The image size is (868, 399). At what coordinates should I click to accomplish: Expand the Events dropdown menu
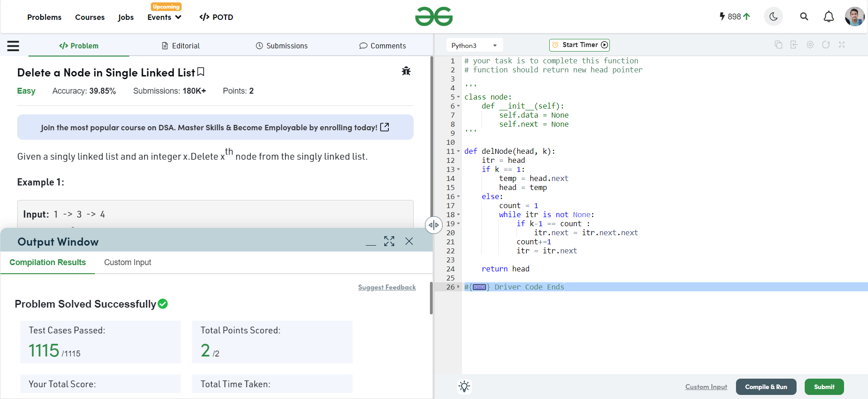pyautogui.click(x=165, y=17)
